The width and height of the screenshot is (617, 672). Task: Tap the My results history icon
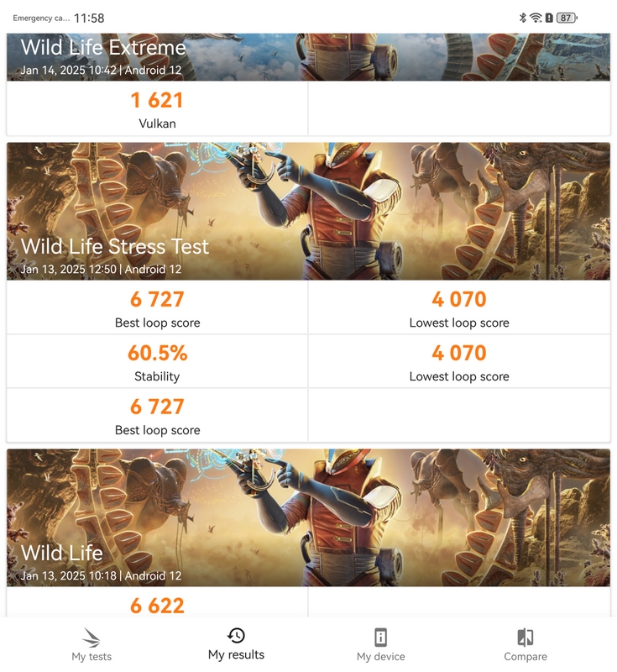coord(236,635)
